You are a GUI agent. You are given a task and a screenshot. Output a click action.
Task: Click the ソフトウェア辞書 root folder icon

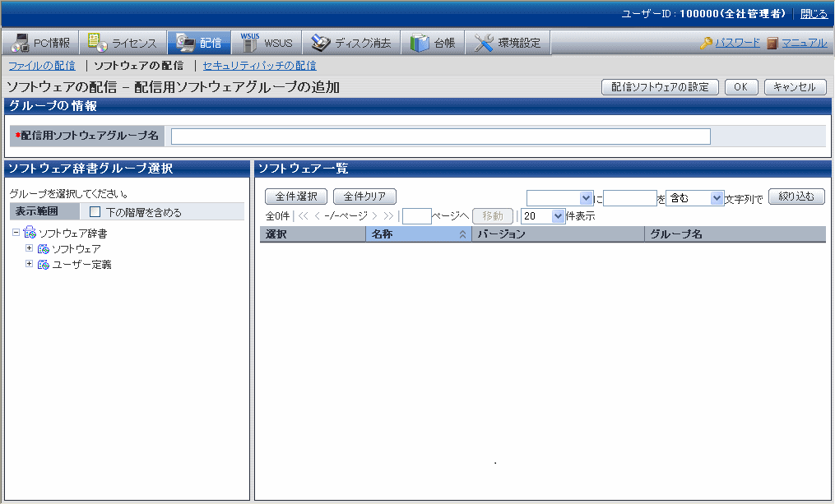(x=30, y=233)
